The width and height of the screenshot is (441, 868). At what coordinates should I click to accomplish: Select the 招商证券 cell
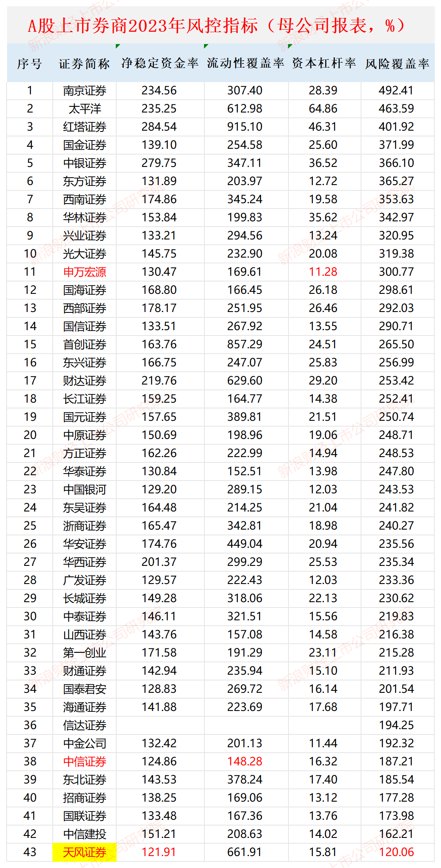[84, 798]
